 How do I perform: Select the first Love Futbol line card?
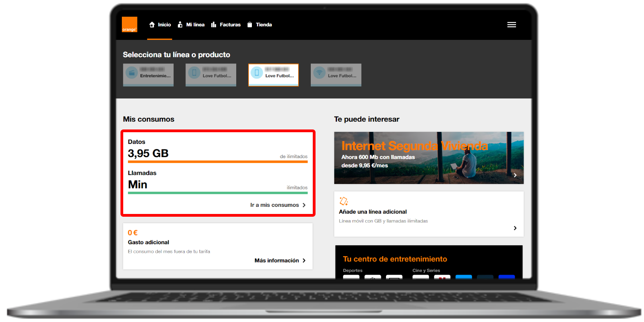pyautogui.click(x=211, y=75)
